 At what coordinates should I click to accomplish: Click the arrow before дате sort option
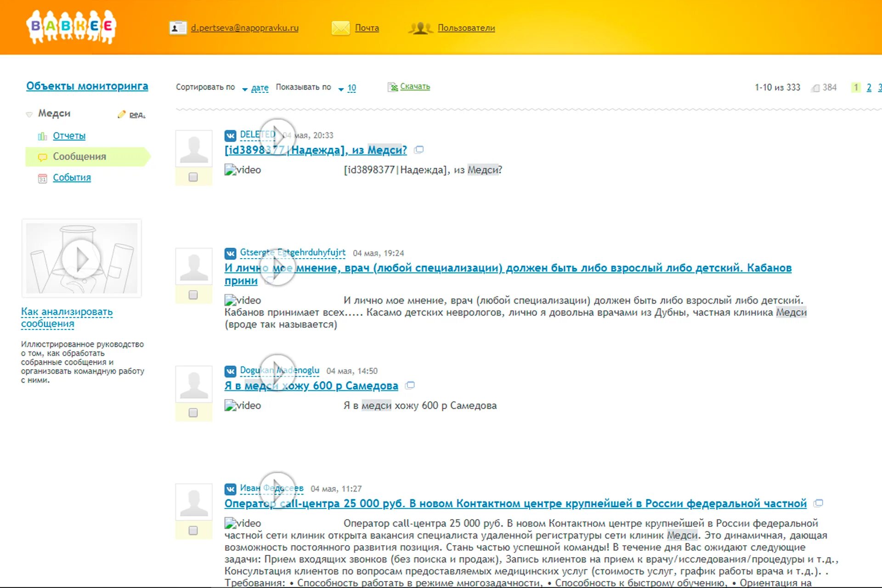pyautogui.click(x=245, y=89)
